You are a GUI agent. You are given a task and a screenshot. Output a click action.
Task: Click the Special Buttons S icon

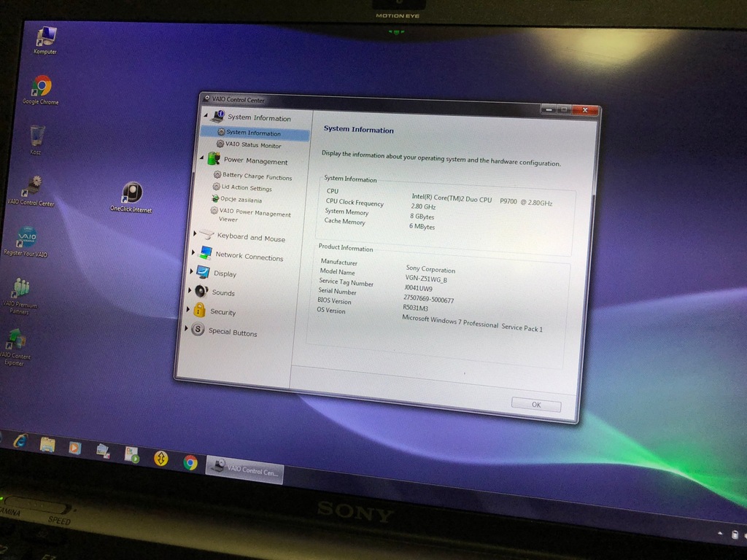click(x=197, y=329)
